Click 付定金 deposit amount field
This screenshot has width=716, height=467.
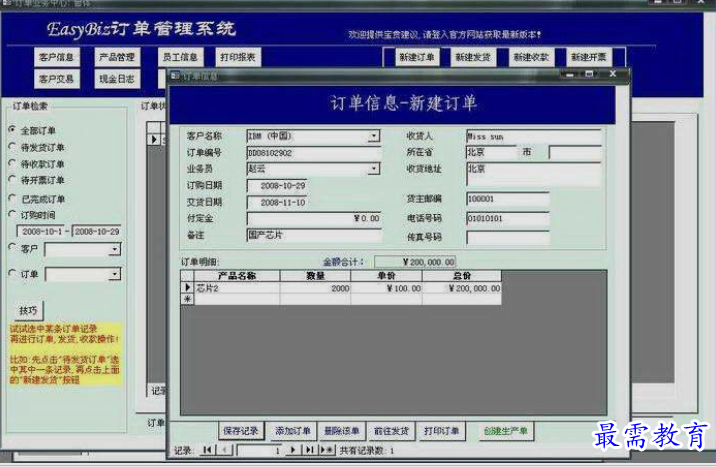coord(313,218)
